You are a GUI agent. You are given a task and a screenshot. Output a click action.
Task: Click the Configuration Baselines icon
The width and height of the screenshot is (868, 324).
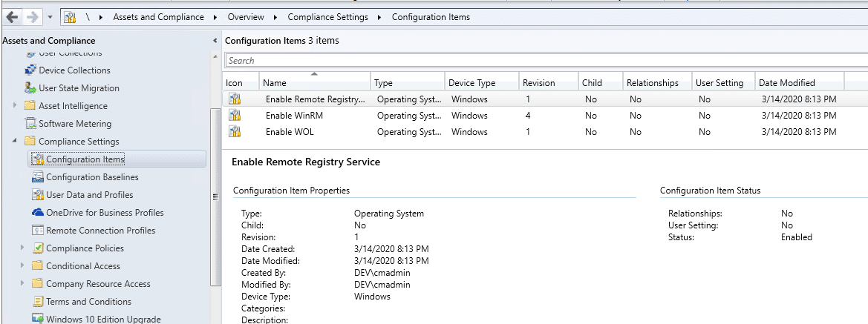click(38, 177)
